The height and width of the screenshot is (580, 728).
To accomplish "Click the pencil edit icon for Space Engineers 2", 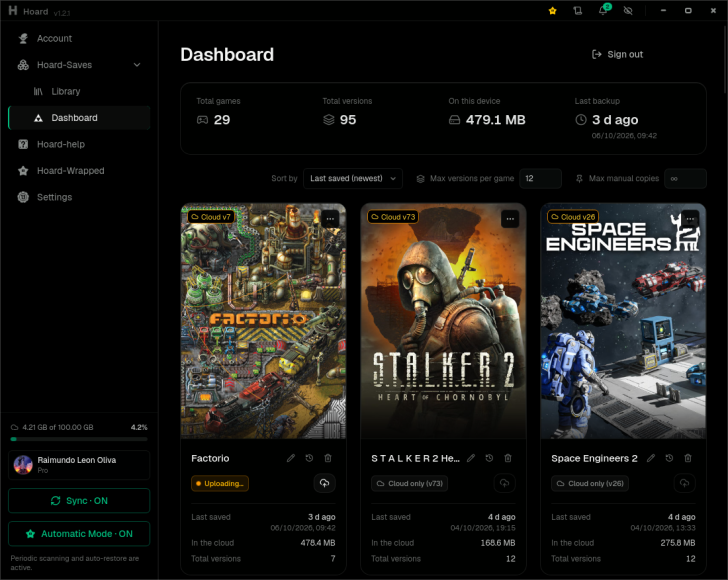I will click(651, 458).
